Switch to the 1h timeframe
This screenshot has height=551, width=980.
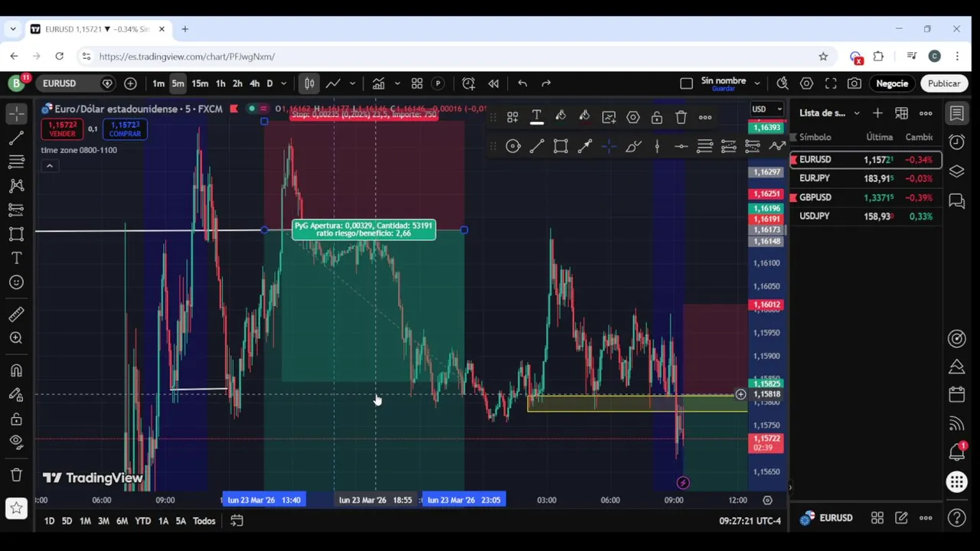click(220, 83)
